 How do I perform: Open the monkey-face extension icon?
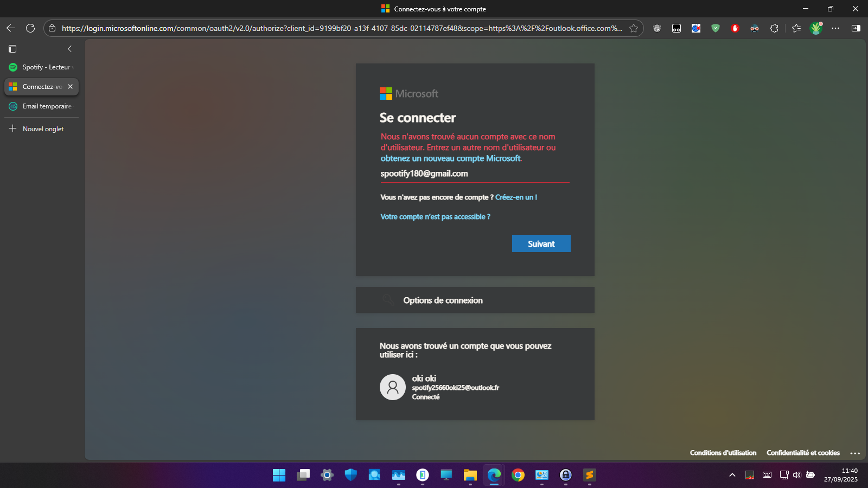click(657, 28)
